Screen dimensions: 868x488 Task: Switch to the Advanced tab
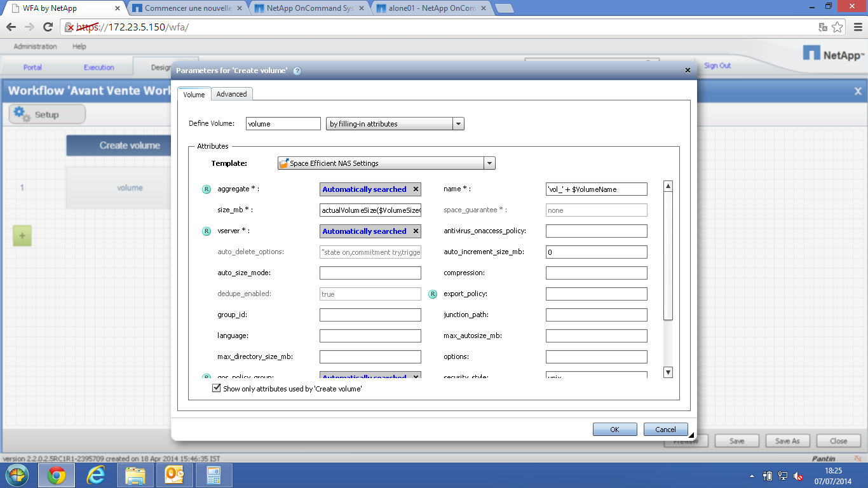tap(231, 94)
